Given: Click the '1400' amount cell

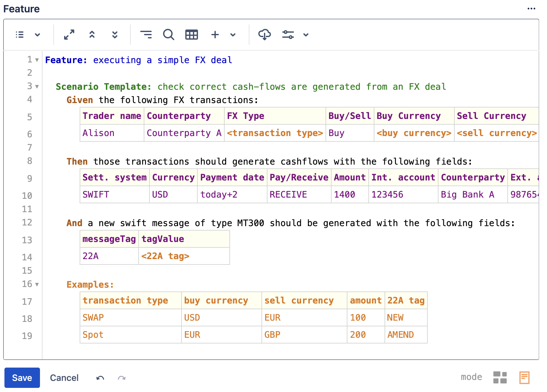Looking at the screenshot, I should [x=350, y=194].
